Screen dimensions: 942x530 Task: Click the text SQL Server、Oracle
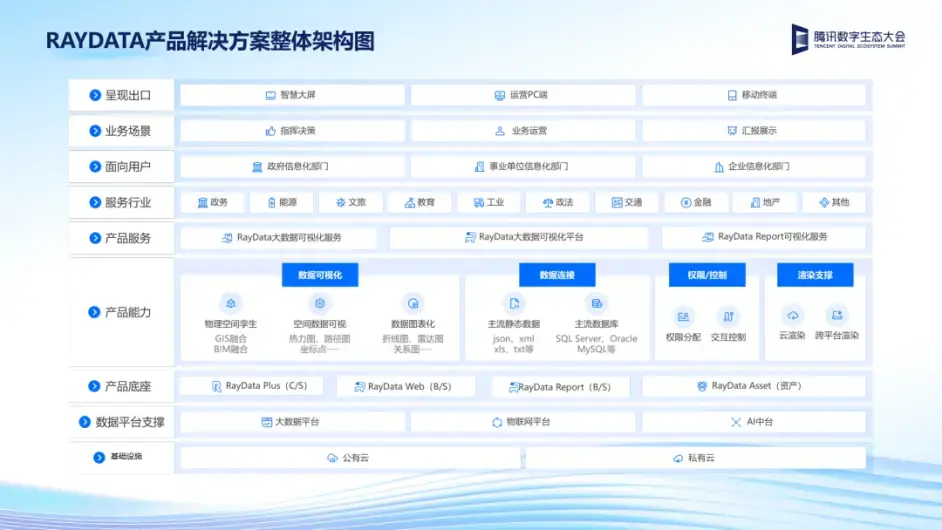coord(596,338)
